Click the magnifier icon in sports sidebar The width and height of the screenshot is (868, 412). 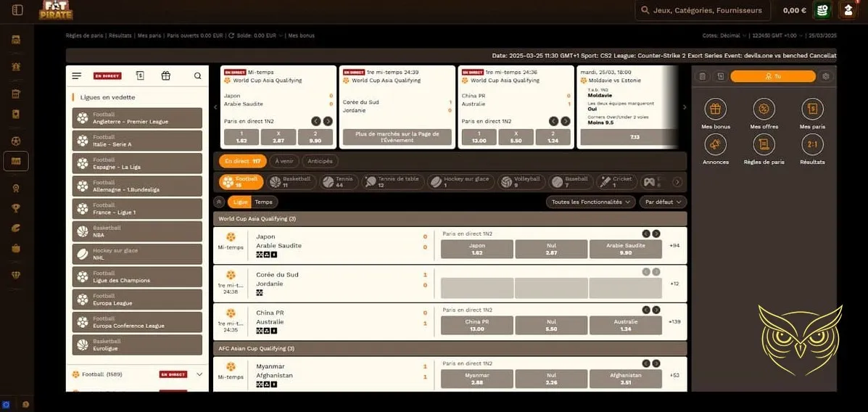[x=197, y=76]
